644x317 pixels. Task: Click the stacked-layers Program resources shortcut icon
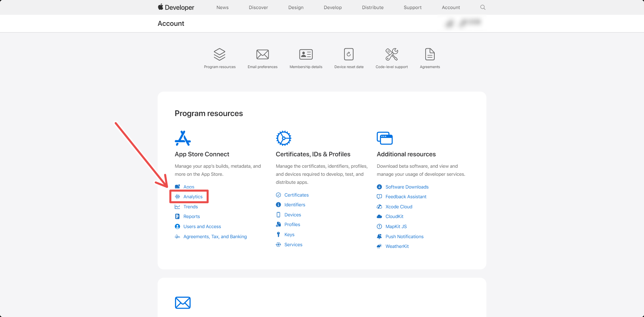click(220, 54)
